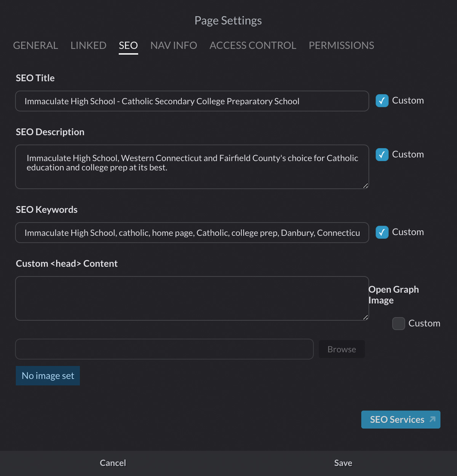Viewport: 457px width, 476px height.
Task: Toggle Custom for SEO Keywords
Action: pyautogui.click(x=382, y=232)
